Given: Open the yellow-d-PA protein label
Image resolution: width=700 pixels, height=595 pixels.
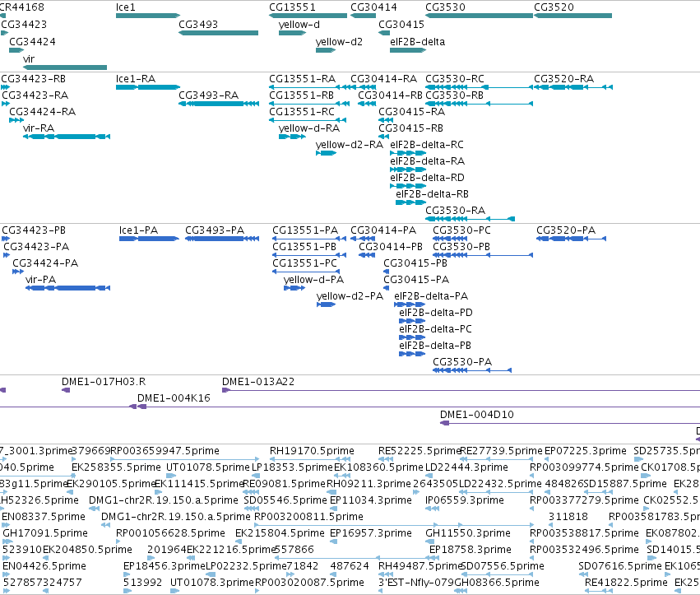Looking at the screenshot, I should (x=314, y=280).
